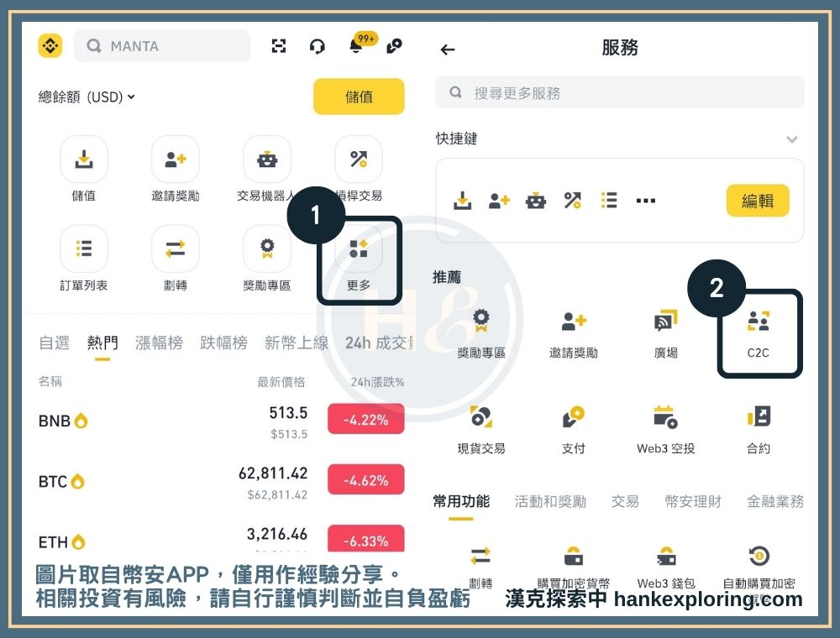Screen dimensions: 840x638
Task: Open the Binance logo profile icon
Action: tap(50, 45)
